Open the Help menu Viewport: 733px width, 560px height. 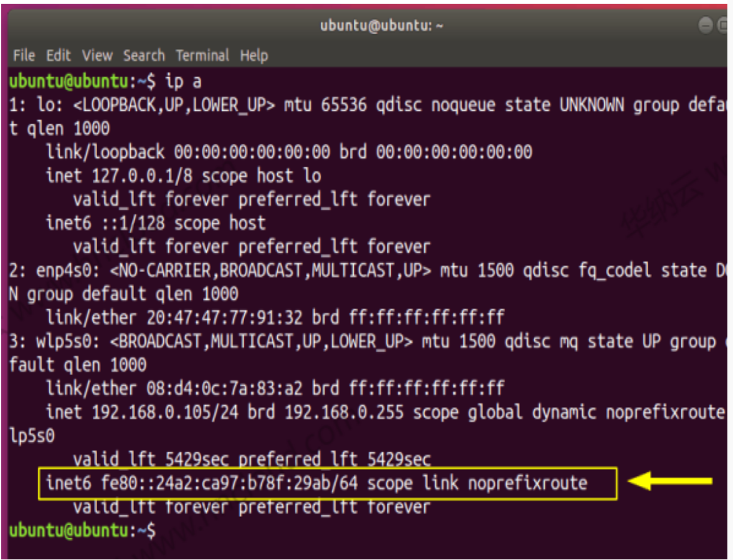pyautogui.click(x=253, y=55)
